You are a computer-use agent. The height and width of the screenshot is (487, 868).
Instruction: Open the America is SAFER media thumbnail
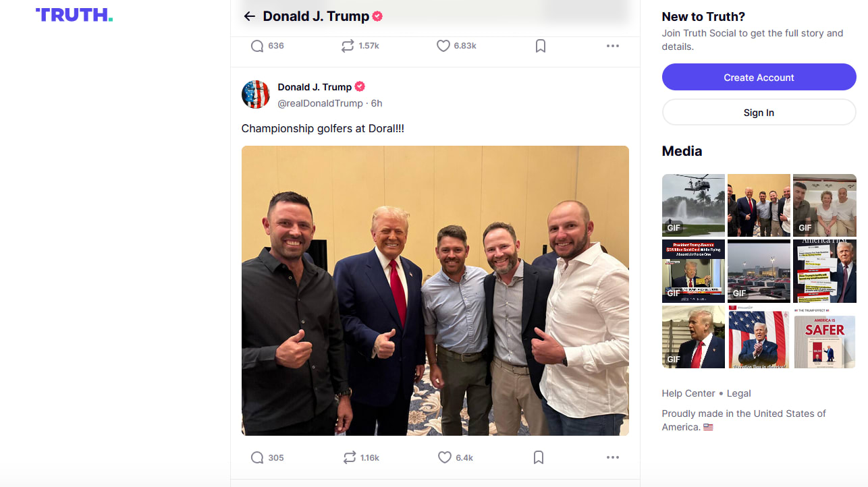824,337
